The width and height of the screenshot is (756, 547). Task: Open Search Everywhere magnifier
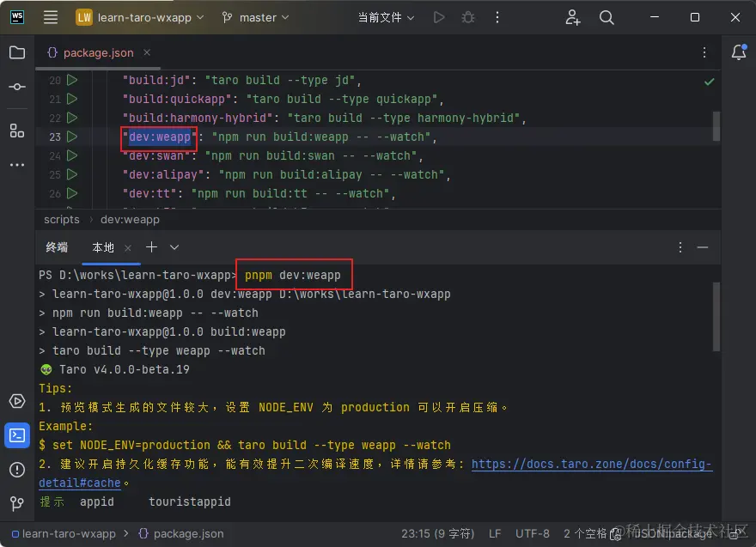[607, 18]
